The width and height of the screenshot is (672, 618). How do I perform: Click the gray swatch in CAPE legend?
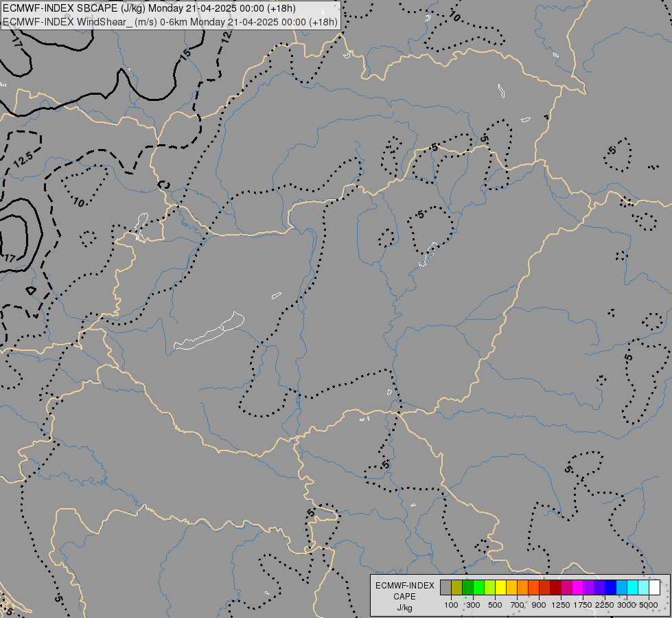[x=445, y=587]
